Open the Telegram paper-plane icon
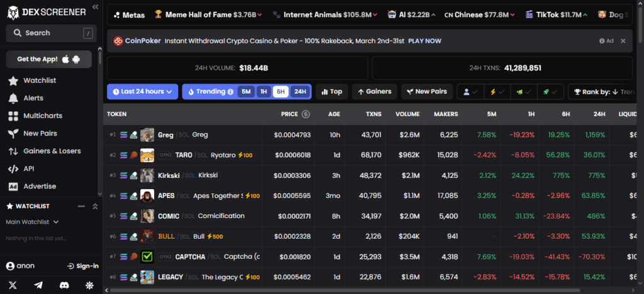 38,285
